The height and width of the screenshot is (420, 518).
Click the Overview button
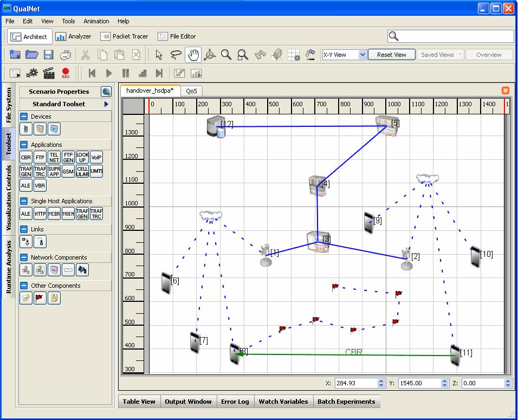[x=489, y=55]
